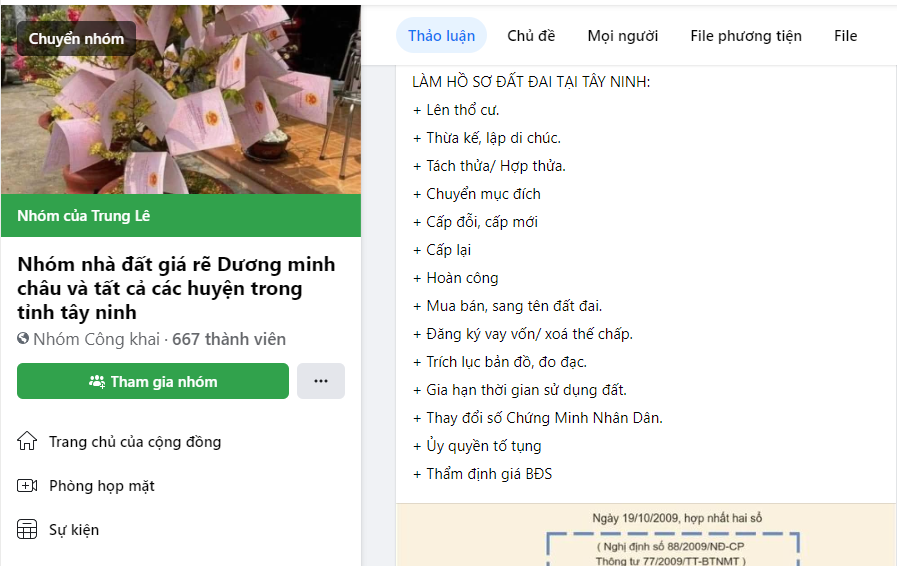Click the post heading LÀM HỒ SƠ ĐẤT ĐAI
The height and width of the screenshot is (566, 897).
click(531, 81)
